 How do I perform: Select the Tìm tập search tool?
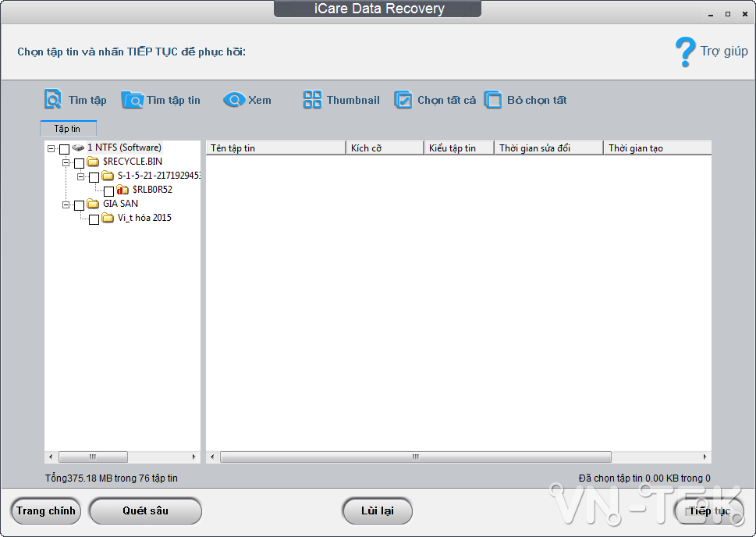tap(51, 99)
